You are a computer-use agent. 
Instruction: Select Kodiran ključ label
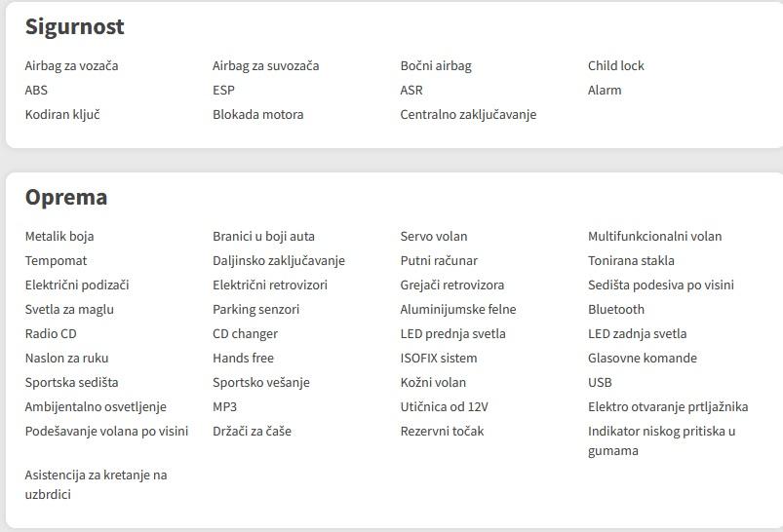click(62, 115)
